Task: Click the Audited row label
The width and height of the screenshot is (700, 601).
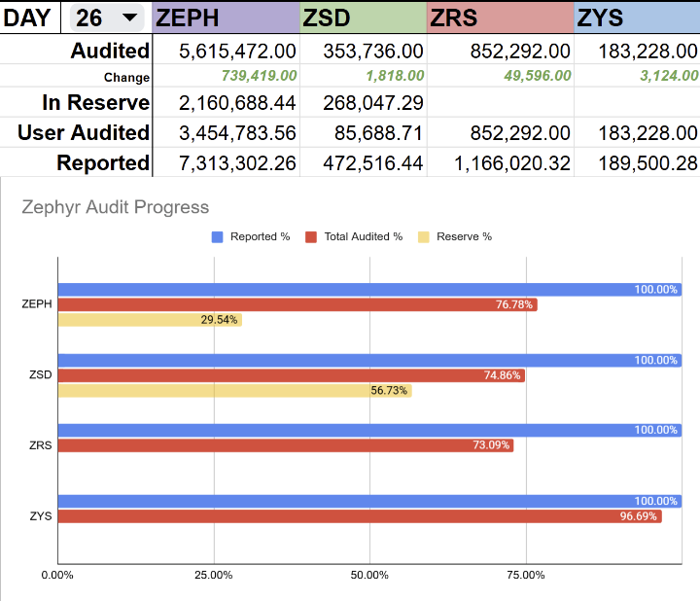Action: coord(110,51)
